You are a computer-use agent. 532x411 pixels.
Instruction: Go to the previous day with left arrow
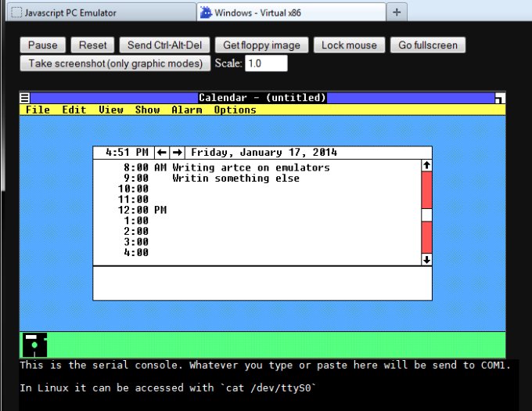click(x=162, y=153)
